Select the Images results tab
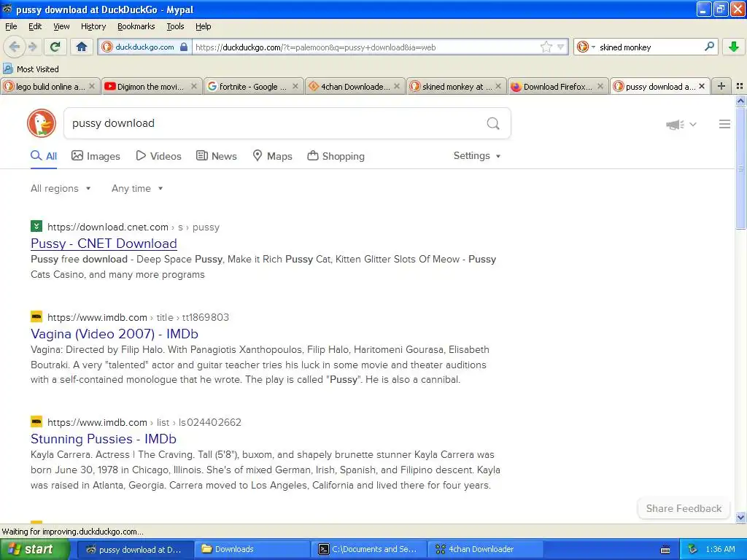This screenshot has width=747, height=560. 96,156
